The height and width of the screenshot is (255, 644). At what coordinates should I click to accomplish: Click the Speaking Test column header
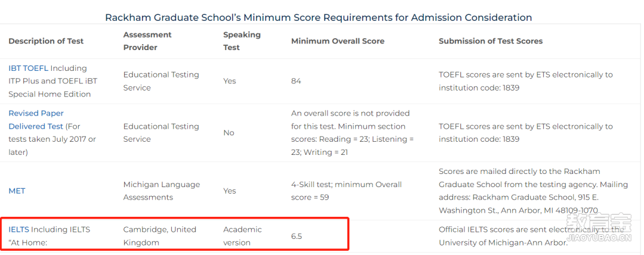(242, 41)
